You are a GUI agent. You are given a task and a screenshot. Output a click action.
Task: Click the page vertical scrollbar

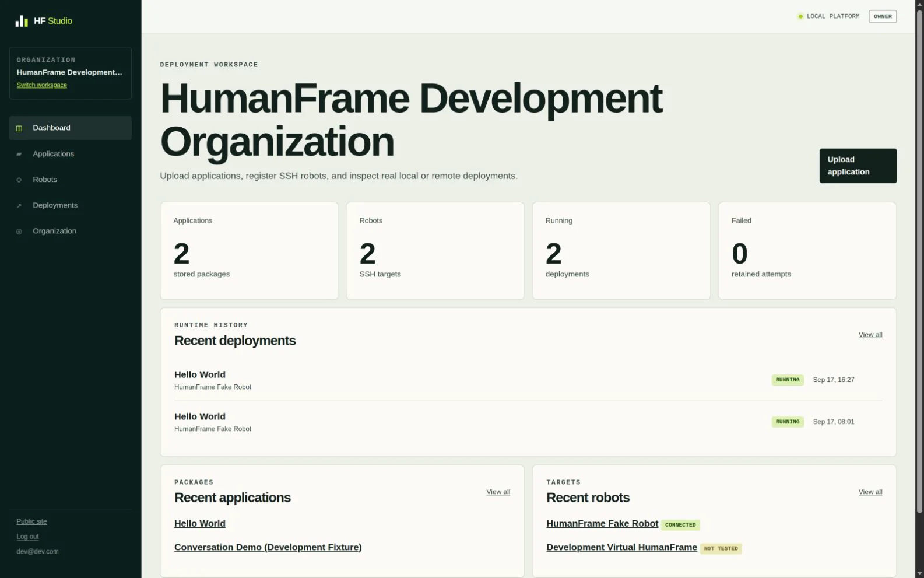(919, 262)
